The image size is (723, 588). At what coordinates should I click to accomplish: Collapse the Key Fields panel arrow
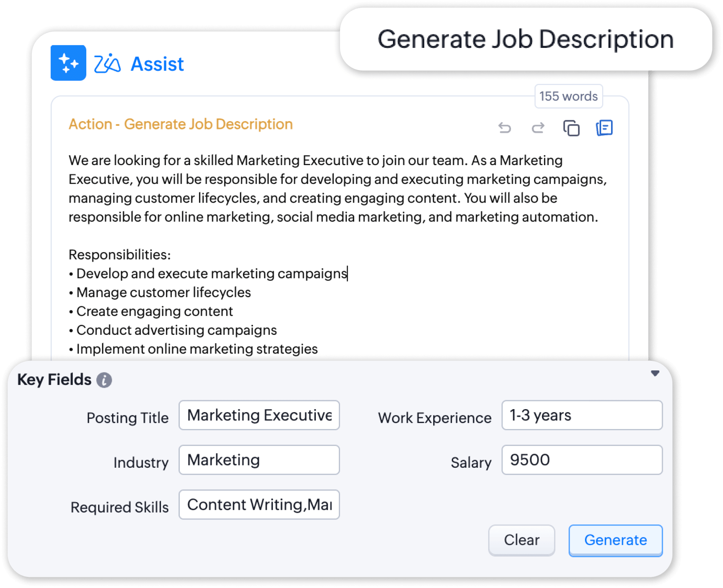pyautogui.click(x=655, y=373)
